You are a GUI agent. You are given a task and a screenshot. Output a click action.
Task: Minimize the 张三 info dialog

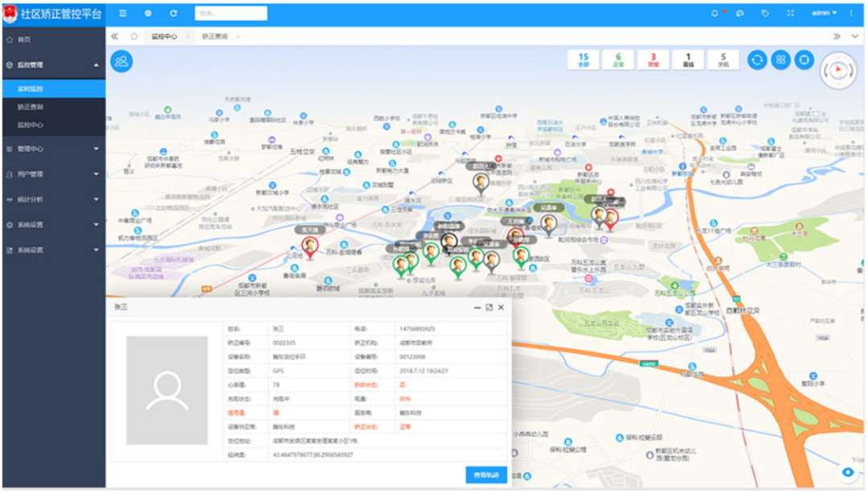(477, 307)
